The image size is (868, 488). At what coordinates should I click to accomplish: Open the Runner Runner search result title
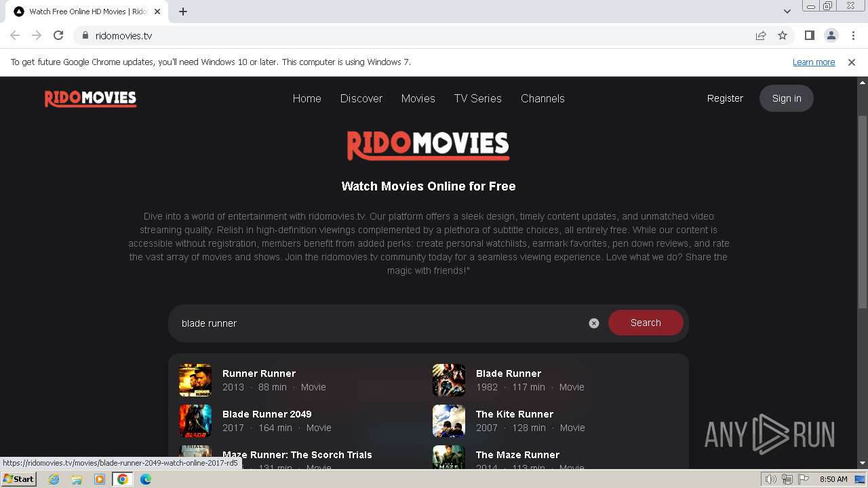click(x=259, y=373)
